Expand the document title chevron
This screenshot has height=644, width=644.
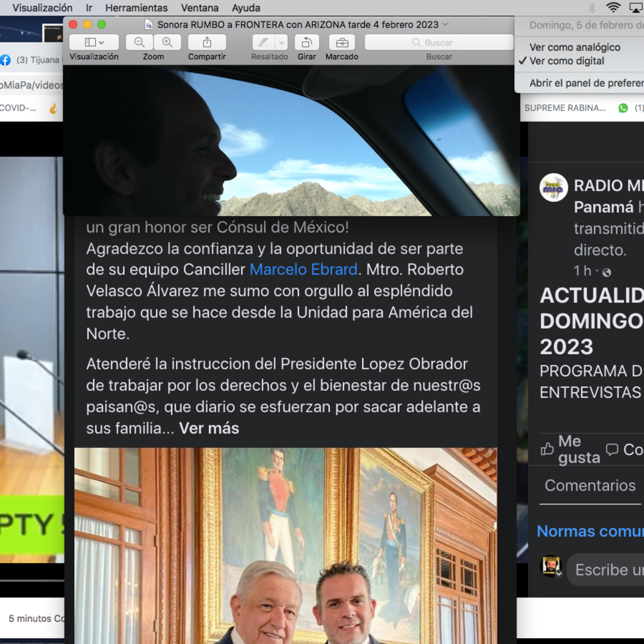pos(445,24)
